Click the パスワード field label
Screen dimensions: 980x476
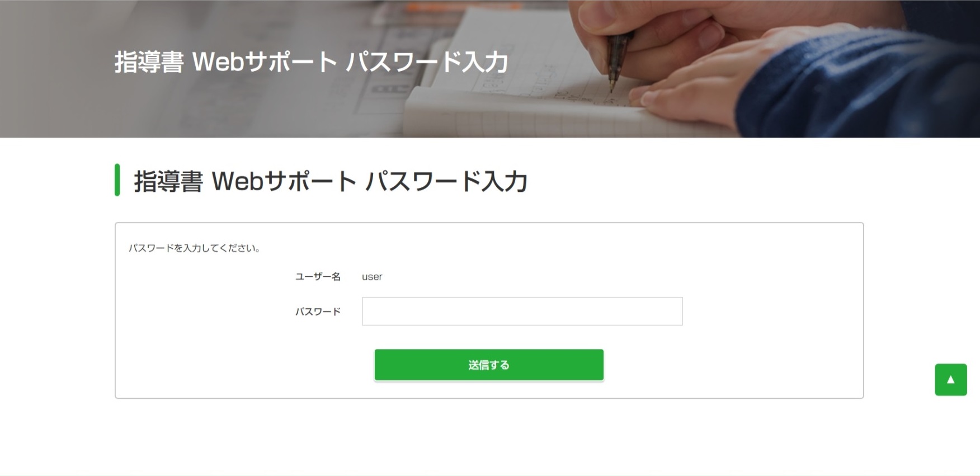[x=318, y=312]
